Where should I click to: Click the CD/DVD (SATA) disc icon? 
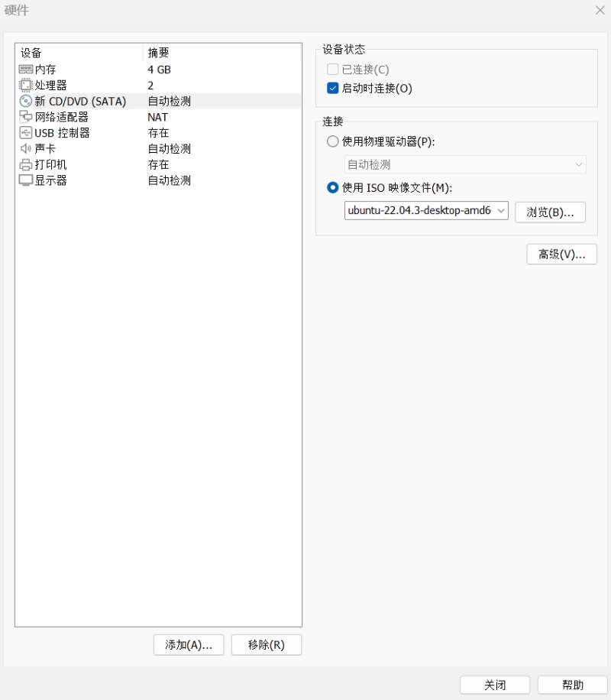(25, 101)
